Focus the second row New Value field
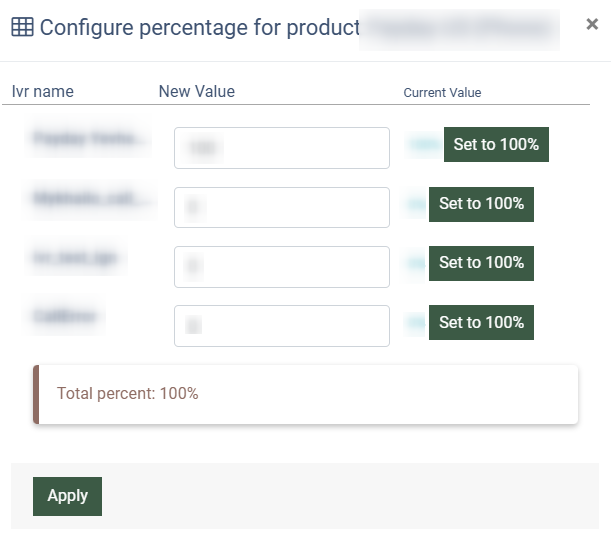 coord(281,207)
